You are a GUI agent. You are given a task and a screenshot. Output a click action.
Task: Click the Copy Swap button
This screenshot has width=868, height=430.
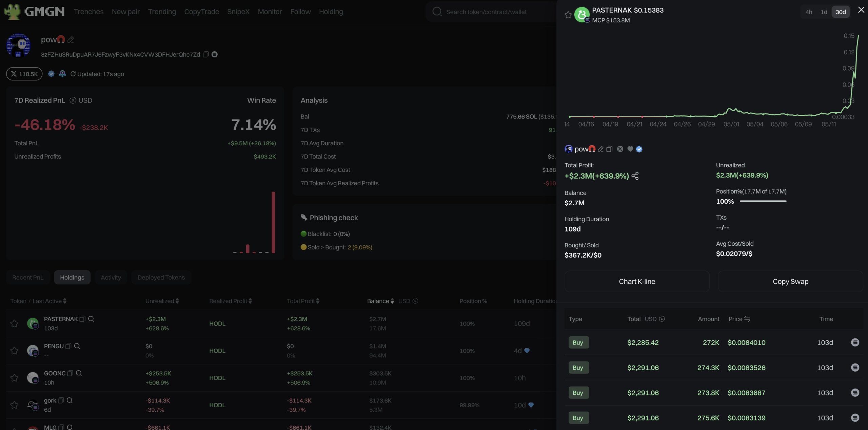[x=790, y=281]
